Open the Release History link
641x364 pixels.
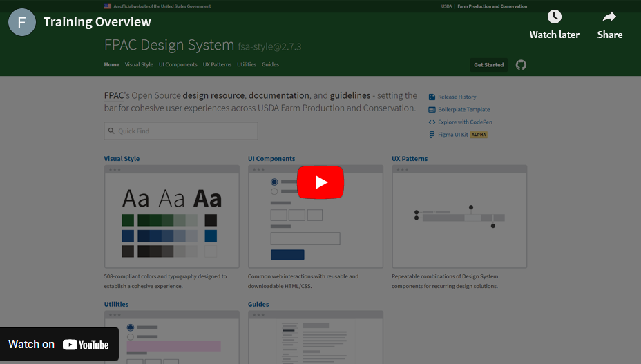[457, 97]
